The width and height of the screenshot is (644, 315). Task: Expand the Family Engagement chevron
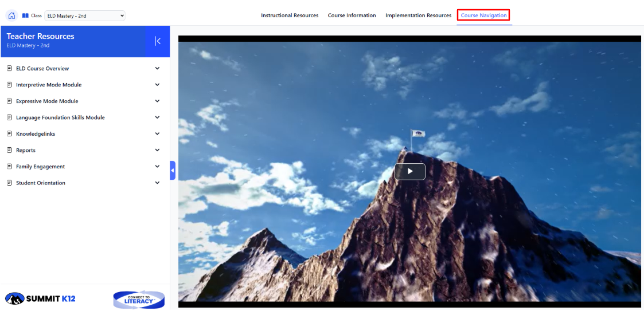click(157, 167)
